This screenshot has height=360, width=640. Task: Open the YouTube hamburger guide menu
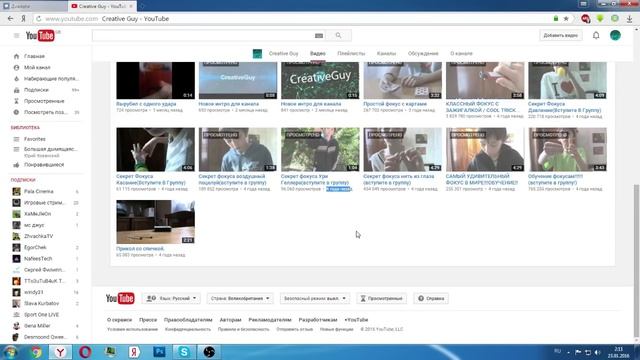pos(16,36)
